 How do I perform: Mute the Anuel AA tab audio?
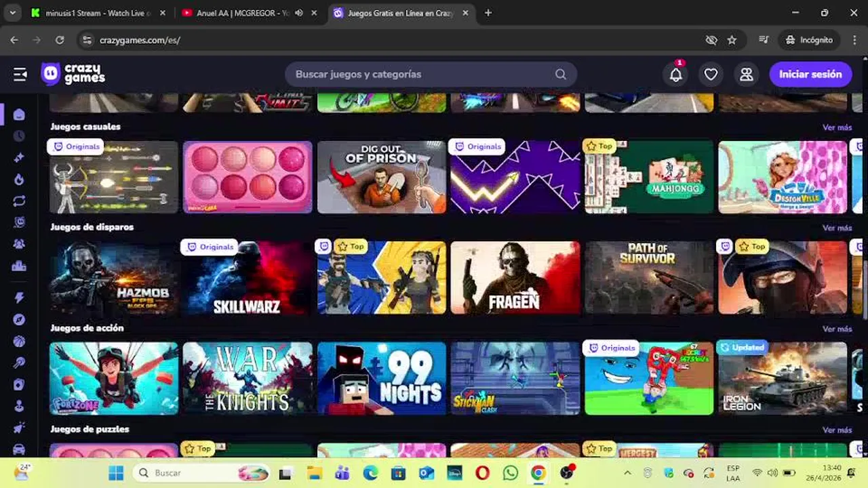click(299, 13)
